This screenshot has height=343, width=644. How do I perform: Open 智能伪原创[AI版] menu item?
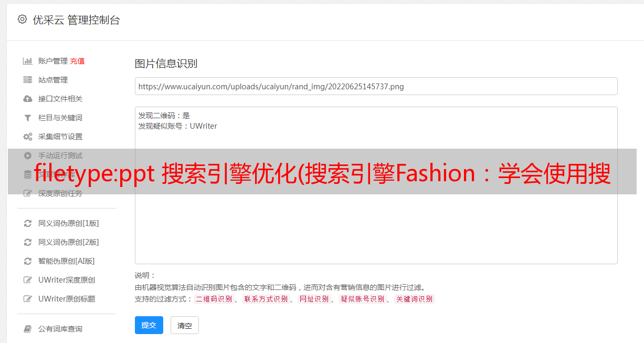[66, 261]
